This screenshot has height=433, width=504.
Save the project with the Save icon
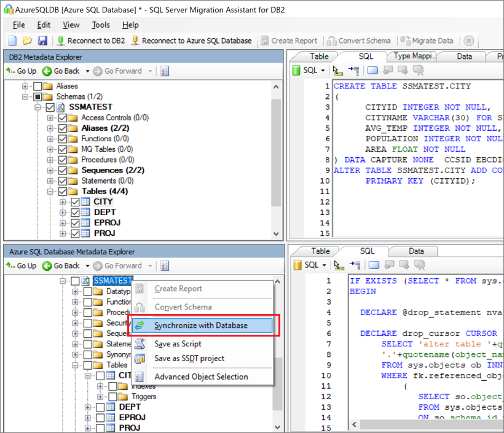pos(41,41)
